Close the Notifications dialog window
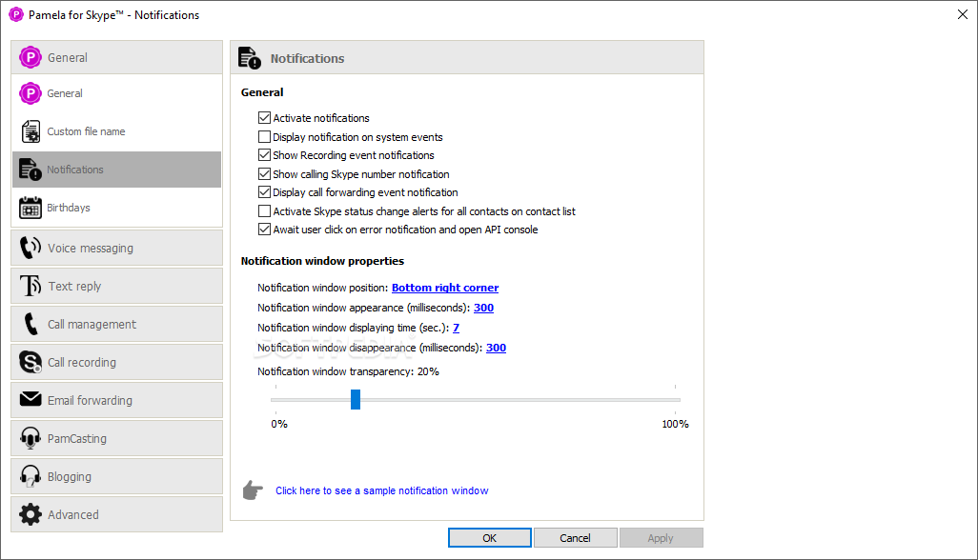 pos(963,14)
